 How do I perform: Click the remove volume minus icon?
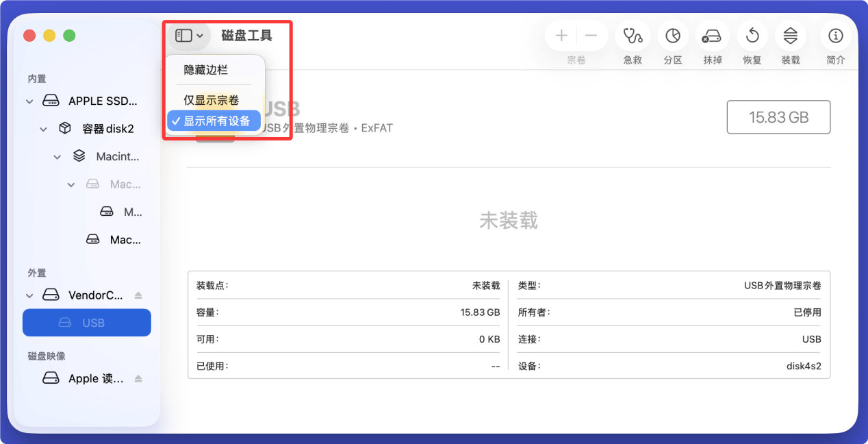point(591,35)
